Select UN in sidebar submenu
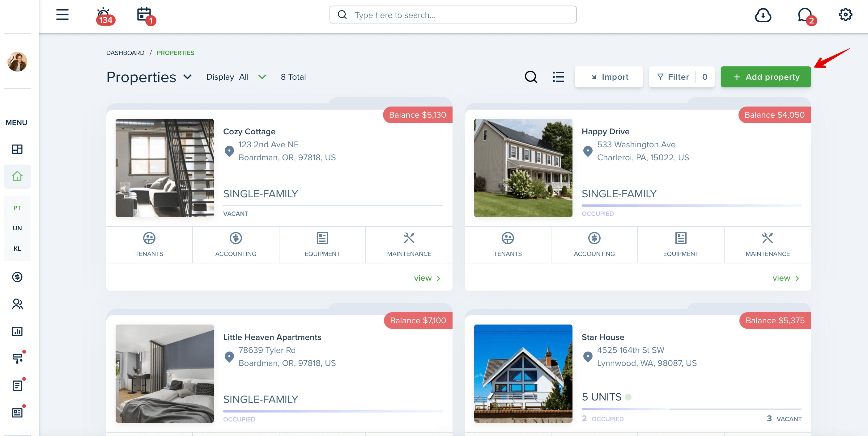This screenshot has width=868, height=436. (x=17, y=228)
